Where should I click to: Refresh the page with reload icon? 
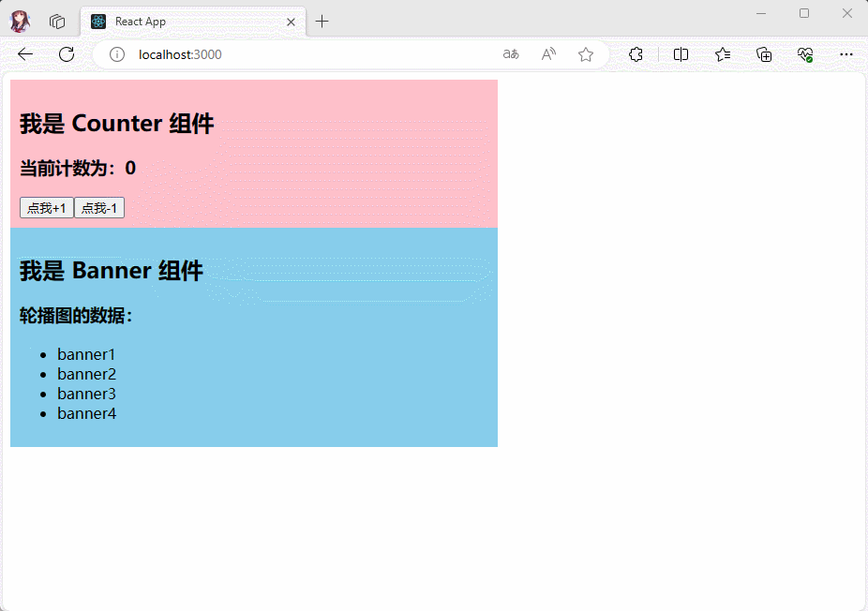[x=67, y=54]
